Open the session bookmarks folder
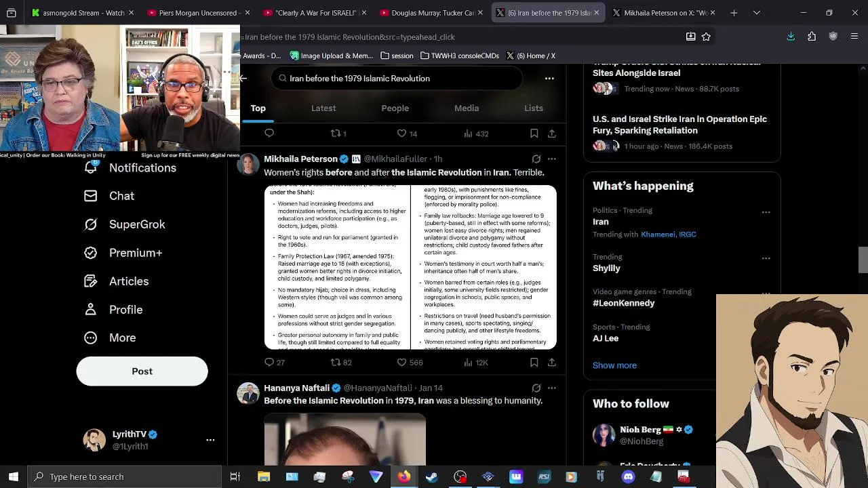The height and width of the screenshot is (488, 868). tap(397, 56)
